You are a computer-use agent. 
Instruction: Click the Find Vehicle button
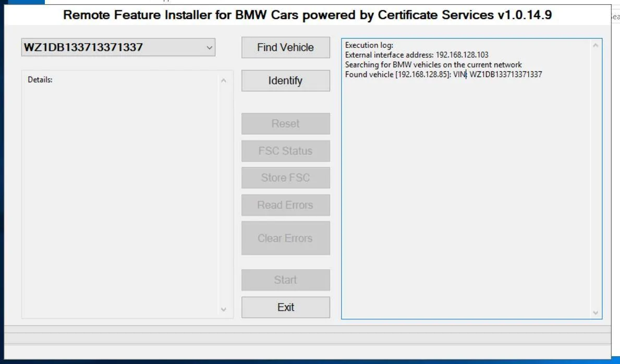click(x=285, y=47)
